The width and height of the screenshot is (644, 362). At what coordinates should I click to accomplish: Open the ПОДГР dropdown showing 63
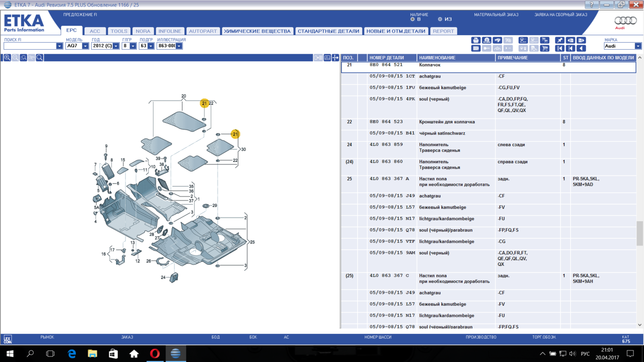(151, 46)
